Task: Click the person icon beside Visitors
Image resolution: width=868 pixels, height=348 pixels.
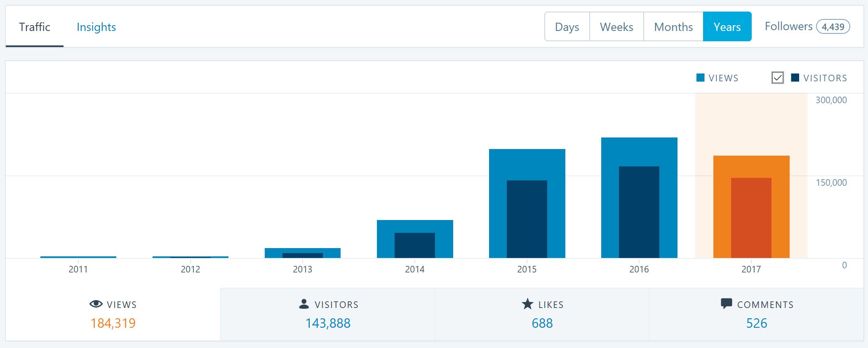Action: (x=304, y=304)
